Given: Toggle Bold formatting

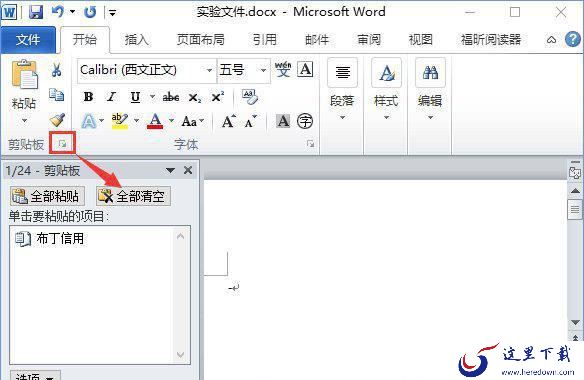Looking at the screenshot, I should point(88,97).
